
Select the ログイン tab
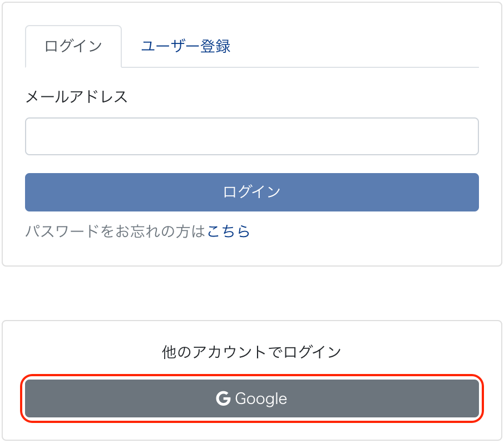(73, 46)
